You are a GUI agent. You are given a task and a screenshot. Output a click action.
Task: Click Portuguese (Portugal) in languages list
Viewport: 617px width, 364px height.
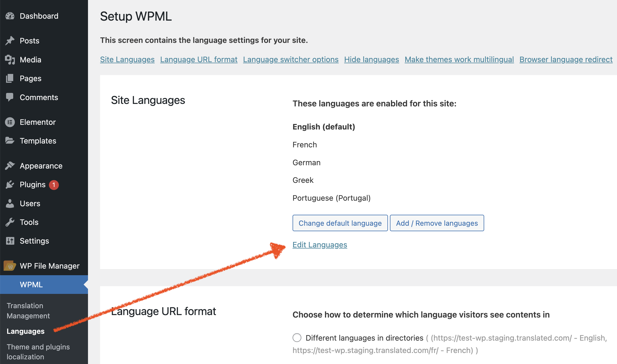[332, 198]
